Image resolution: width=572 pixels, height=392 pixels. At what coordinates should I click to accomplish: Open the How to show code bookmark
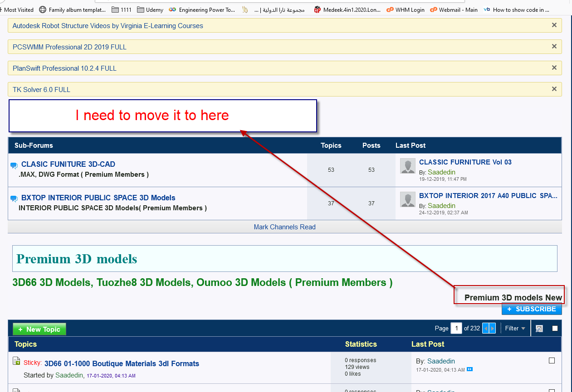[x=517, y=10]
